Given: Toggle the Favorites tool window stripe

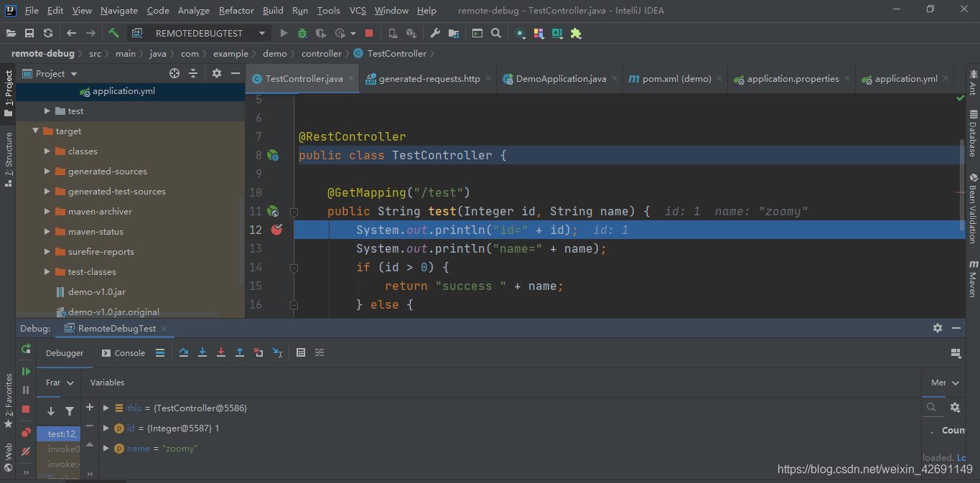Looking at the screenshot, I should [8, 402].
